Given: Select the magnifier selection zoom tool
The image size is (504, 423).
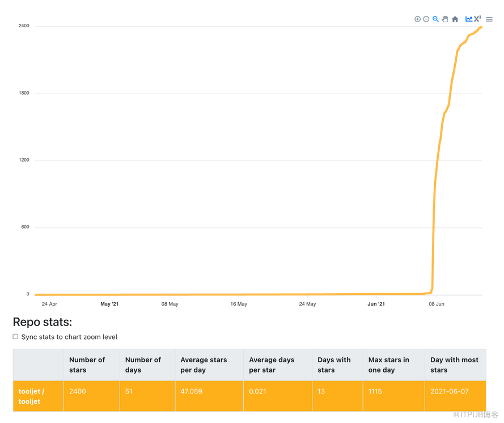Looking at the screenshot, I should point(435,19).
